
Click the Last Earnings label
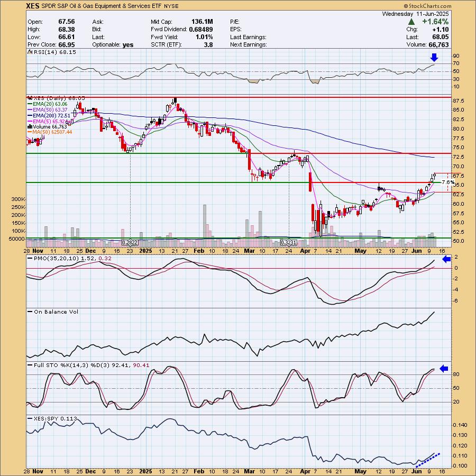[x=248, y=37]
